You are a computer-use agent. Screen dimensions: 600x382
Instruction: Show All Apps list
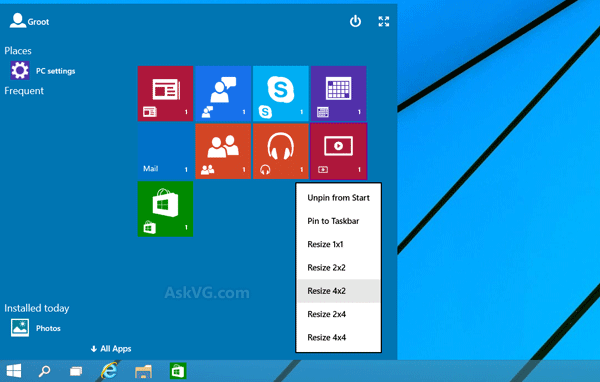(x=111, y=349)
